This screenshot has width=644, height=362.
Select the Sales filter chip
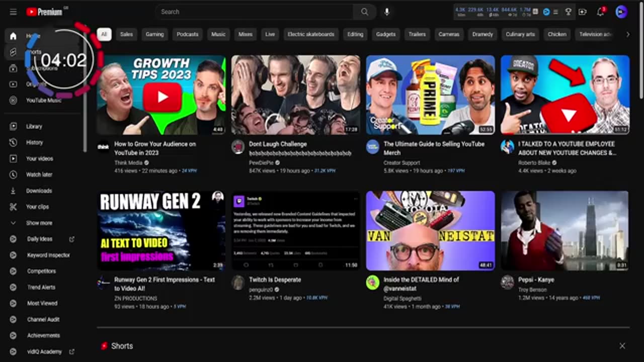click(x=126, y=34)
